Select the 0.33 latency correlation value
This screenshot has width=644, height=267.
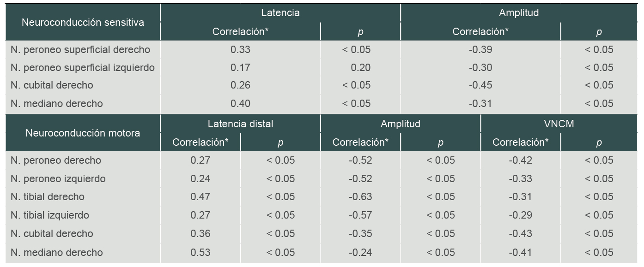tap(240, 49)
